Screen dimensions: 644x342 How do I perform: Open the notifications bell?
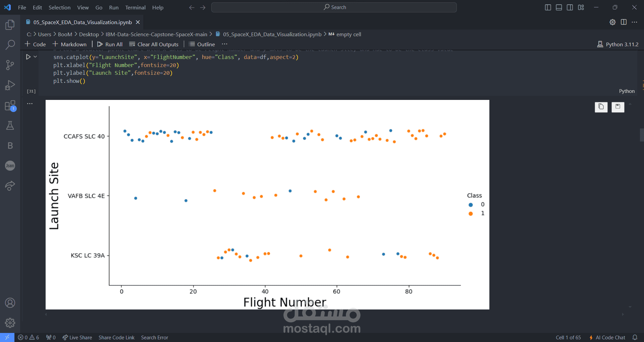click(x=635, y=337)
